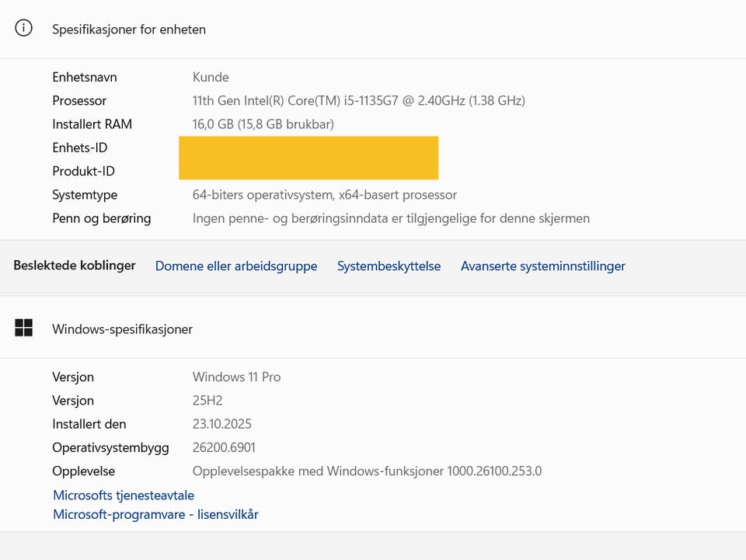The width and height of the screenshot is (746, 560).
Task: Click the Installert RAM value 16,0 GB
Action: coord(263,123)
